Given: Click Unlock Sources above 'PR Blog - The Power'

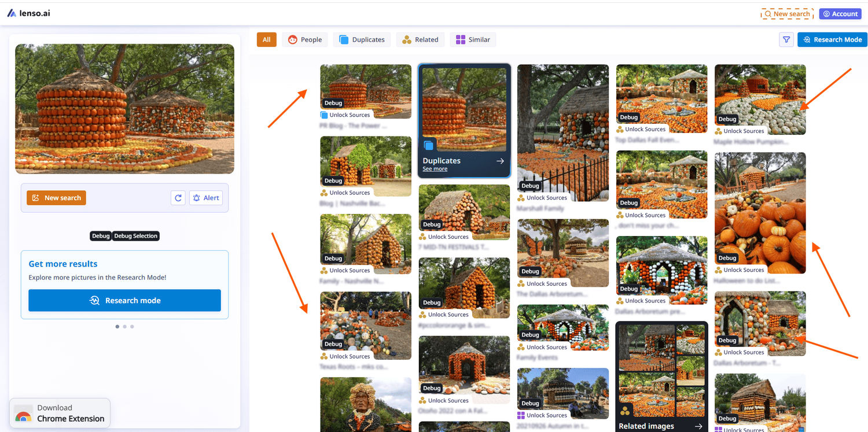Looking at the screenshot, I should [x=345, y=115].
